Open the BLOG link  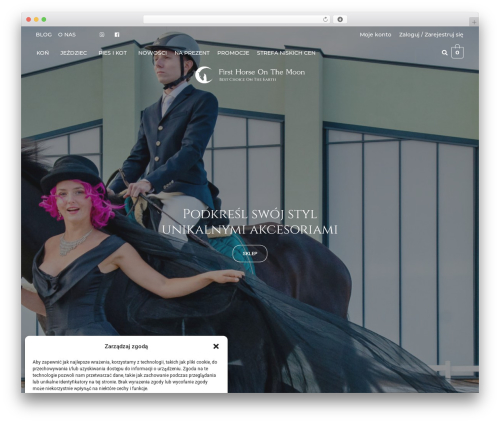44,35
